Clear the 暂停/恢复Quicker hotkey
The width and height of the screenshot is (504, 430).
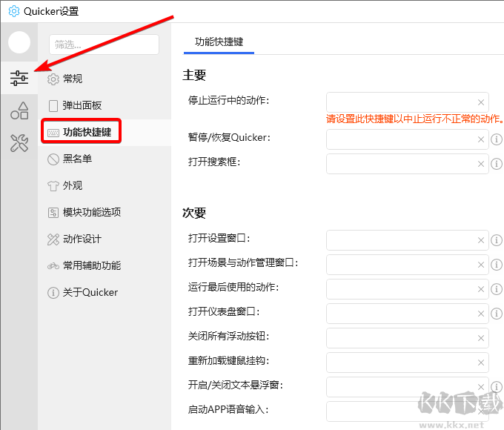point(481,139)
